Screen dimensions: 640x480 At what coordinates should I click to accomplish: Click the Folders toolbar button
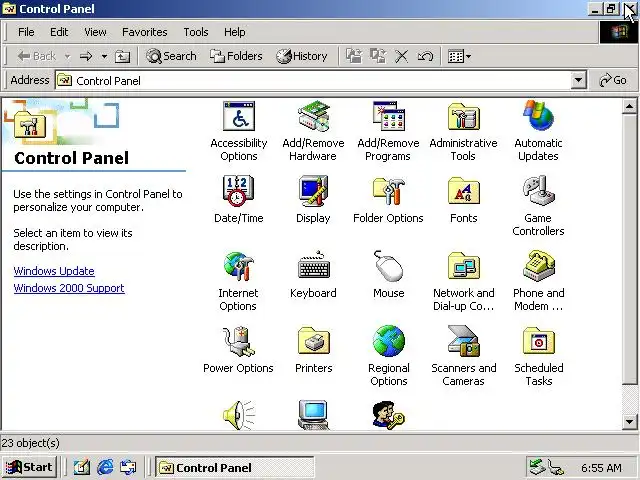pyautogui.click(x=236, y=56)
